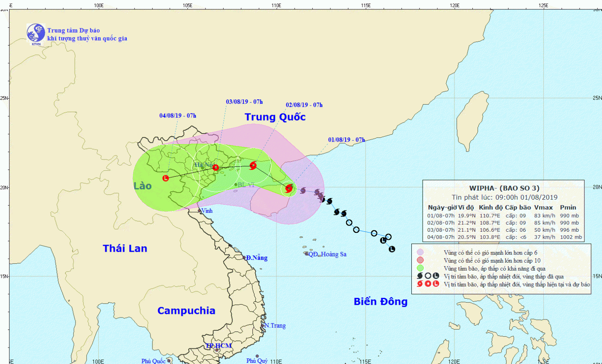Screen dimensions: 602x364
Task: Click the black hollow circle in the legend
Action: tap(428, 276)
